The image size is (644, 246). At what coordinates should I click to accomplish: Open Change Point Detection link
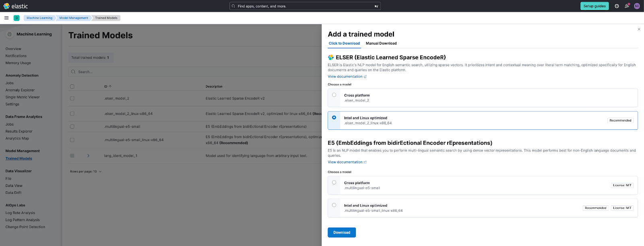click(25, 227)
